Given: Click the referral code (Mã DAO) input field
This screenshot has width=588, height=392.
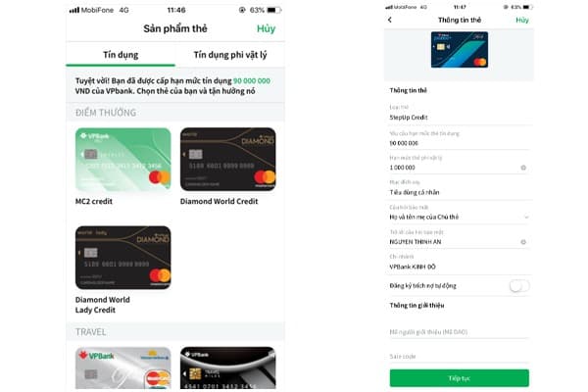Looking at the screenshot, I should (x=460, y=331).
